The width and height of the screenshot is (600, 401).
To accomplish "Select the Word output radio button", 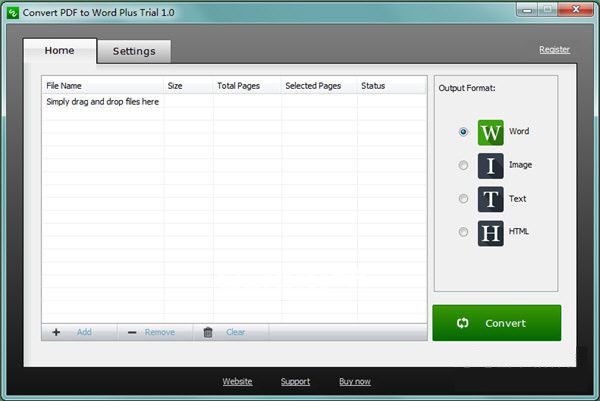I will [x=463, y=132].
